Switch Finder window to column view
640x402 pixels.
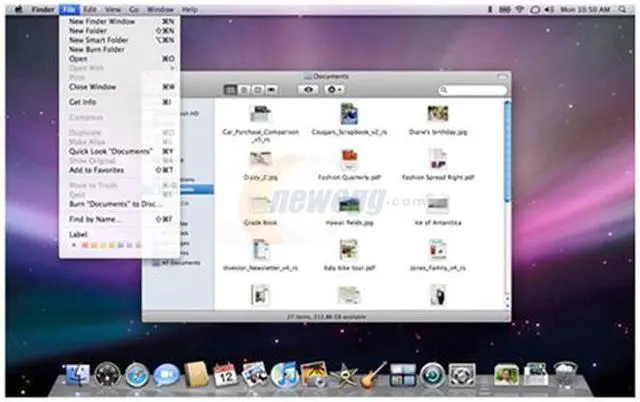pos(257,89)
